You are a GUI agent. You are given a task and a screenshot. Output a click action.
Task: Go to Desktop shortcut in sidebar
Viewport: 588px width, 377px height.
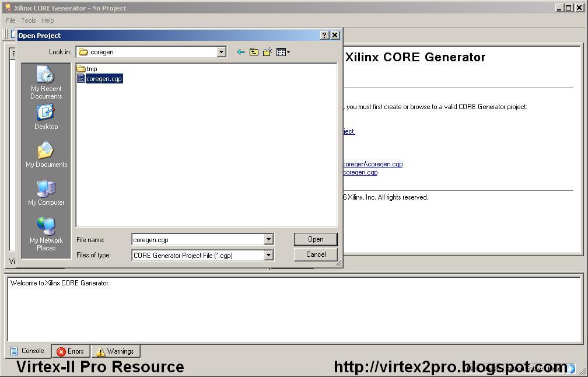click(46, 117)
